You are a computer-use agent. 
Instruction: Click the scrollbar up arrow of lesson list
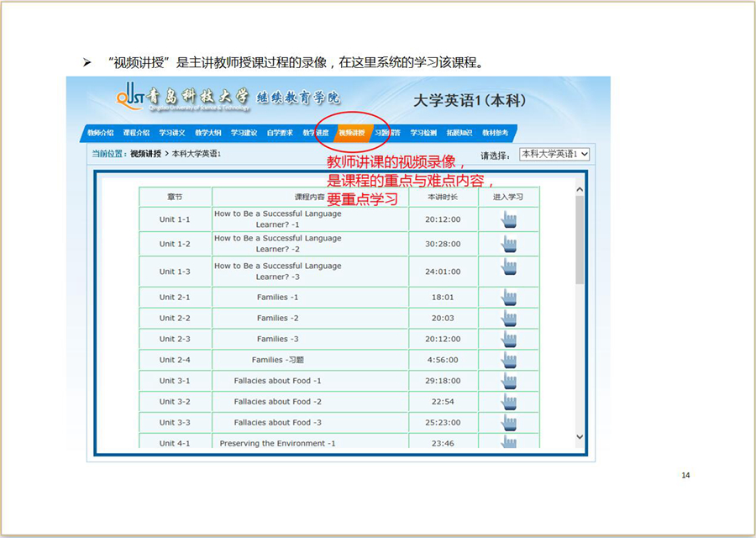tap(579, 190)
